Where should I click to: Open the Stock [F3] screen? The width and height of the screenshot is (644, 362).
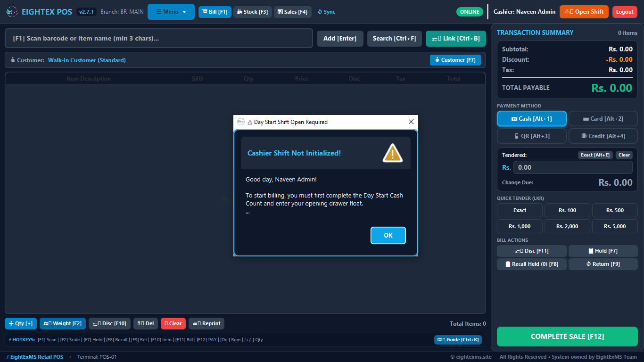[x=253, y=12]
